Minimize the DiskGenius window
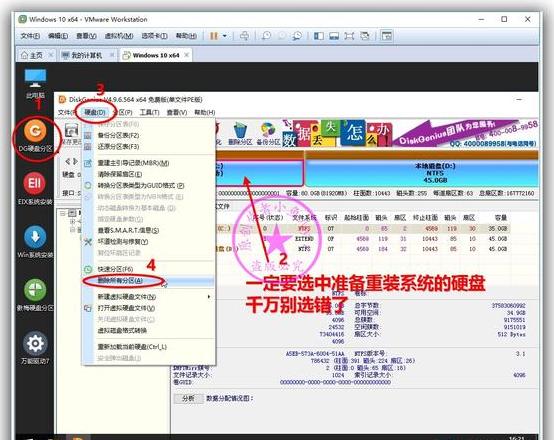 tap(519, 100)
